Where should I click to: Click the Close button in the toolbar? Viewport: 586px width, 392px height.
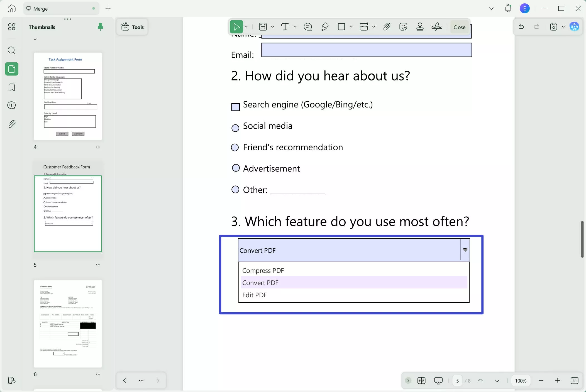[x=459, y=27]
